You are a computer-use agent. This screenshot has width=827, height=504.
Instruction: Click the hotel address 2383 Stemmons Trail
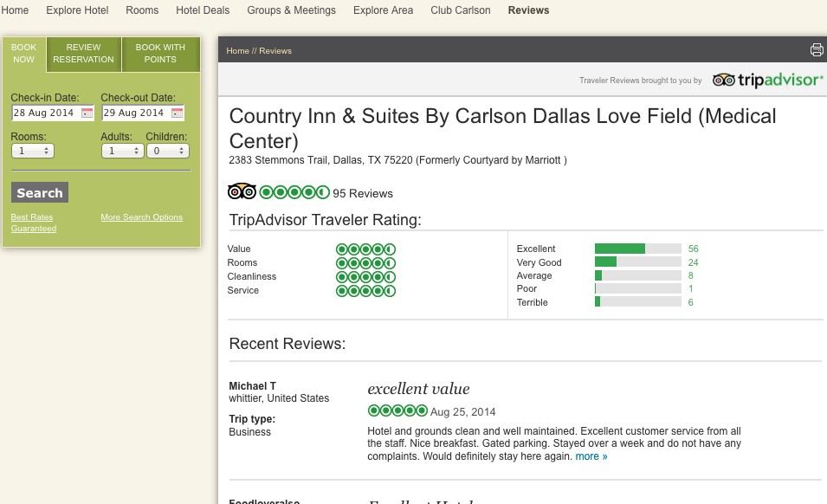[x=397, y=160]
